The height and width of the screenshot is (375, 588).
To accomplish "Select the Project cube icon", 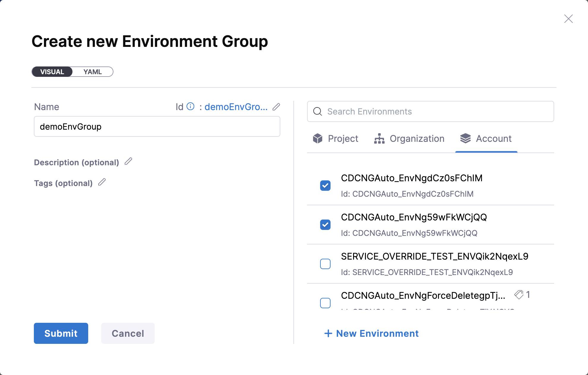I will (x=317, y=139).
